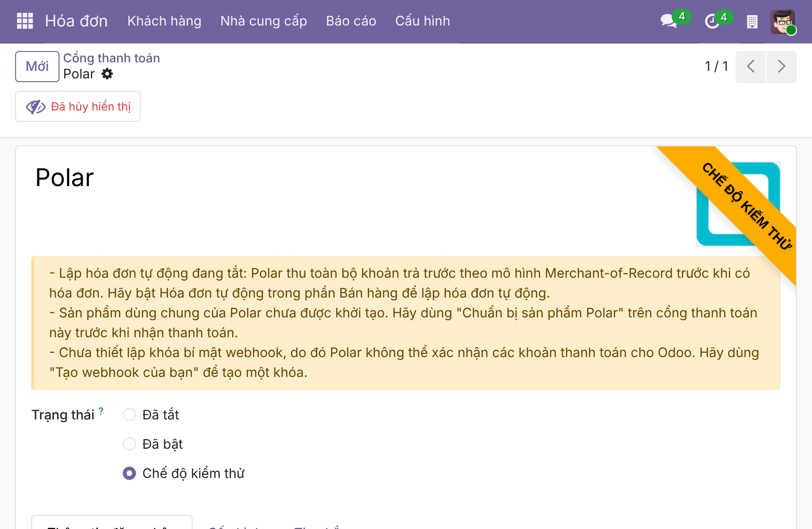This screenshot has width=812, height=529.
Task: Open the Báo cáo menu
Action: point(351,21)
